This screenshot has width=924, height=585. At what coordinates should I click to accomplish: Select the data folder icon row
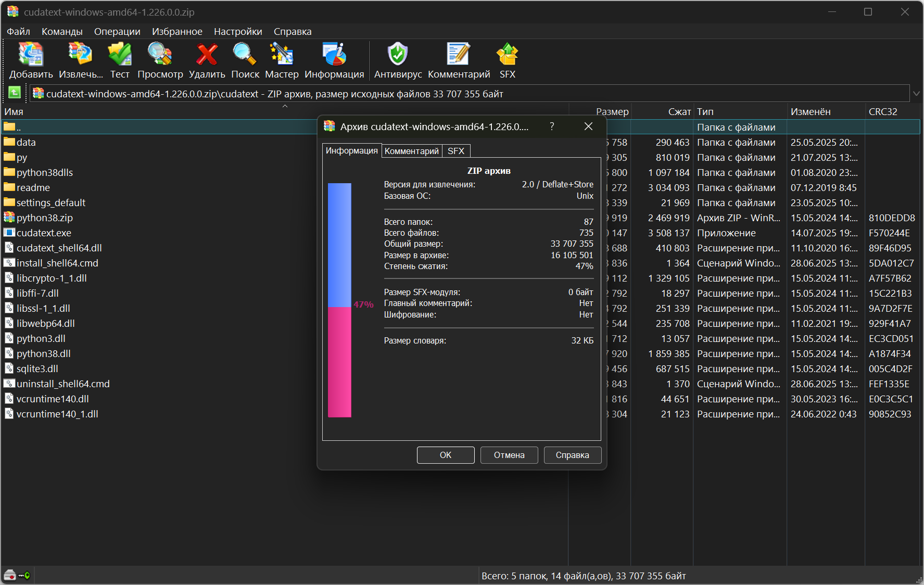tap(9, 142)
